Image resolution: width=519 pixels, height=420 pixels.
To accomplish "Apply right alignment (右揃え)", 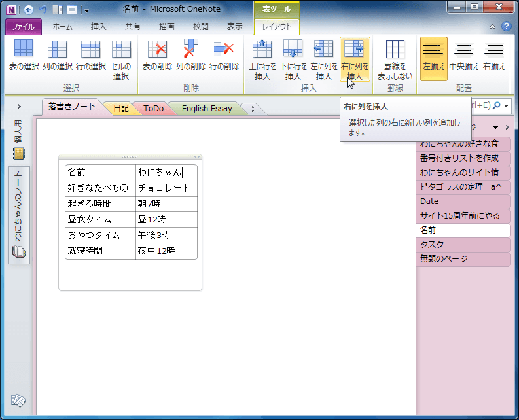I will click(x=493, y=55).
